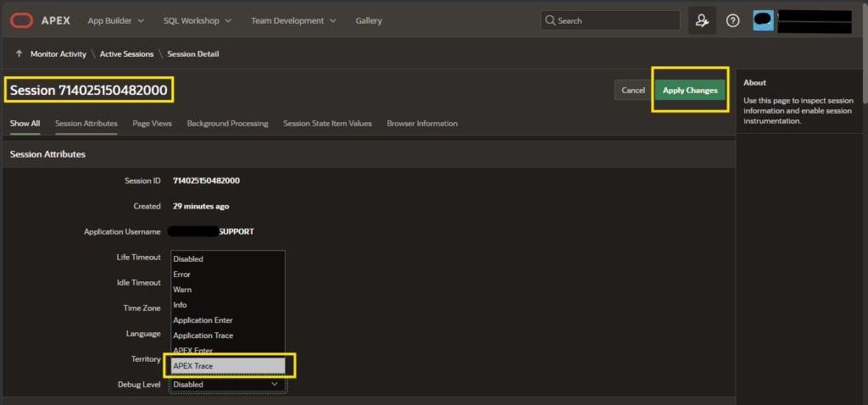Choose Application Trace debug option
This screenshot has width=868, height=405.
pos(228,336)
